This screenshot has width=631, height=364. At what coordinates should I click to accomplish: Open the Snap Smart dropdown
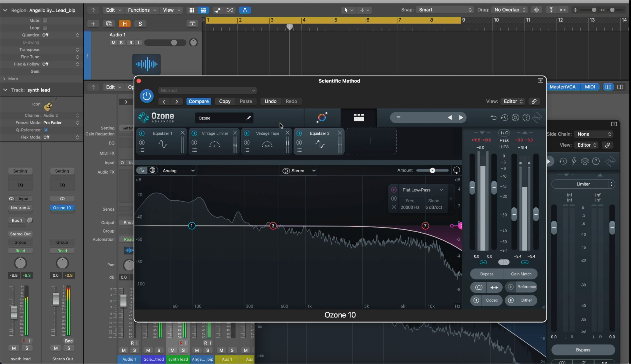tap(445, 10)
